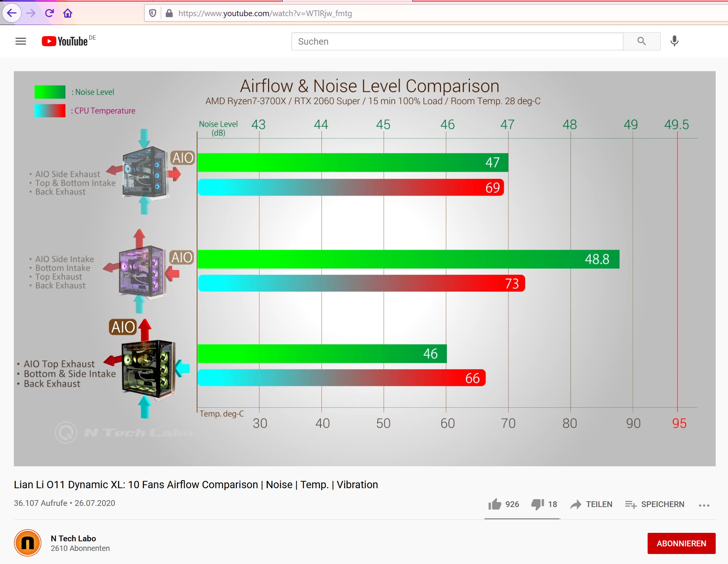Save the video with SPEICHERN
Image resolution: width=728 pixels, height=564 pixels.
click(655, 504)
